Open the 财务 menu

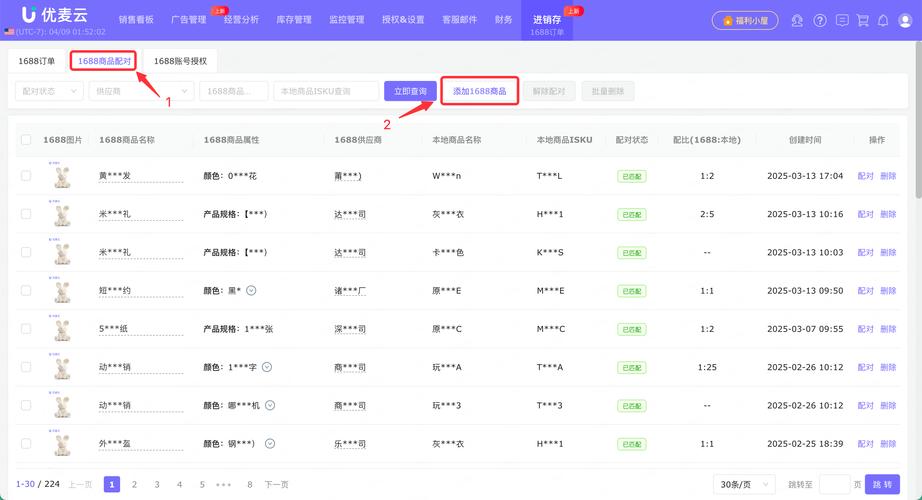[503, 19]
